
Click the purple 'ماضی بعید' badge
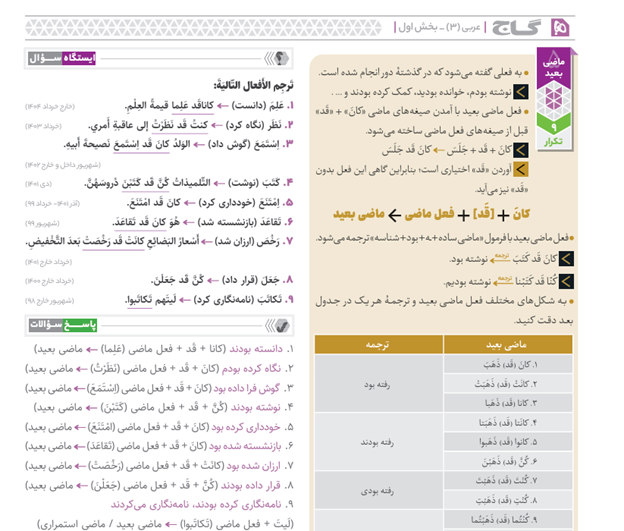[554, 68]
